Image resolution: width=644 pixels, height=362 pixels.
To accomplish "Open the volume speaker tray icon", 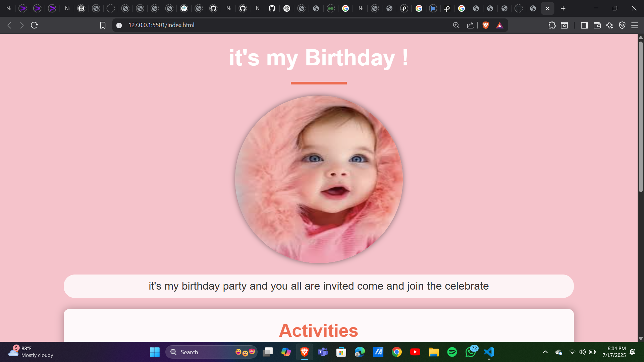I will click(x=582, y=352).
